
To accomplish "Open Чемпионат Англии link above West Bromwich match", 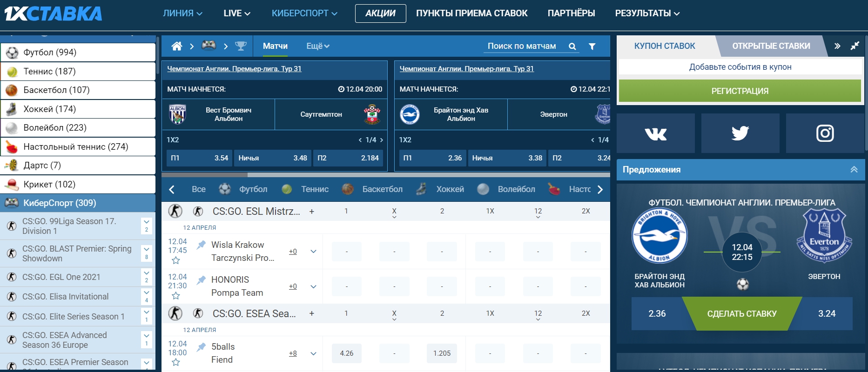I will click(234, 69).
